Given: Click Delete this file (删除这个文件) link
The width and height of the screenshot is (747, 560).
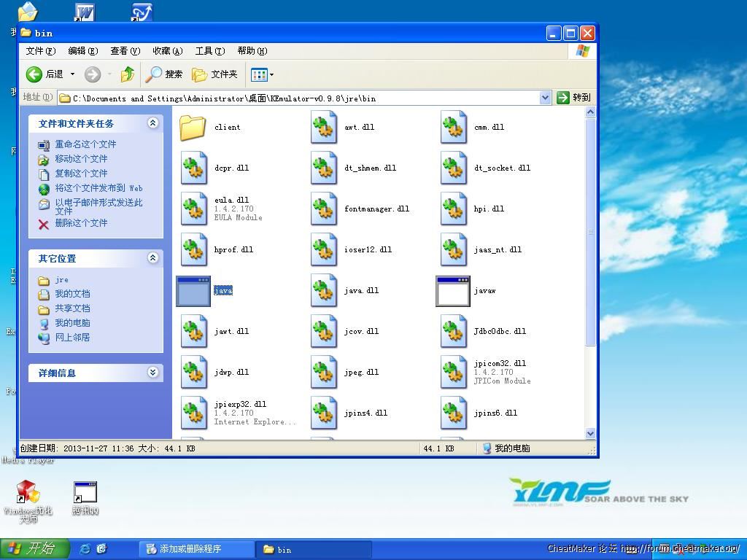Looking at the screenshot, I should [x=81, y=223].
